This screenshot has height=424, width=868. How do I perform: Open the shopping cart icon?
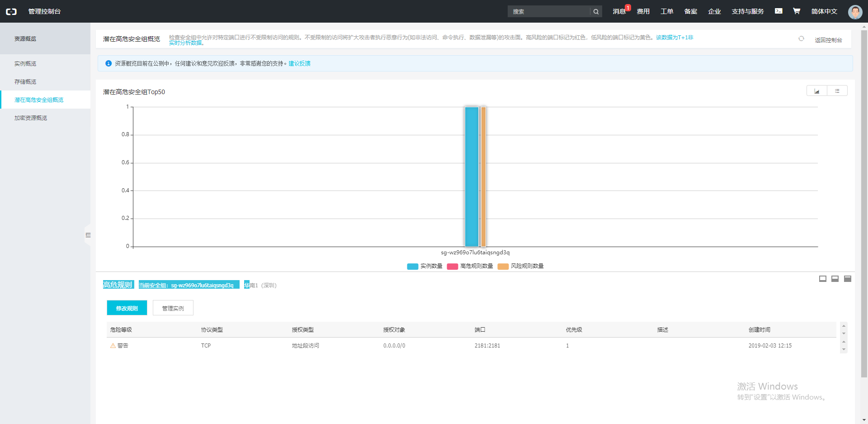coord(797,11)
